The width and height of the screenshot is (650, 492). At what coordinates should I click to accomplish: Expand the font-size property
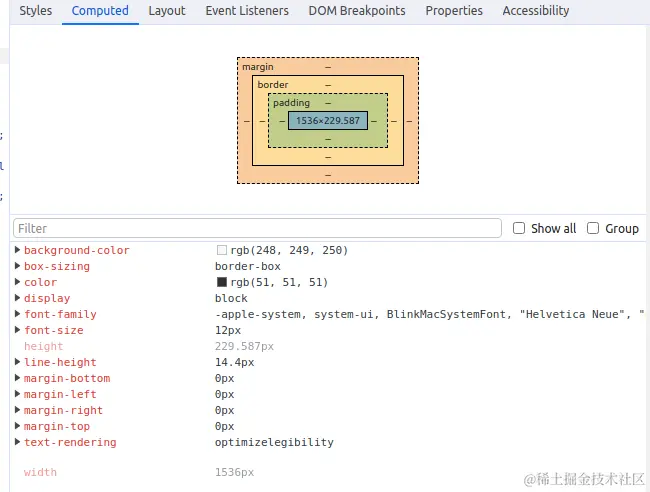pyautogui.click(x=17, y=330)
